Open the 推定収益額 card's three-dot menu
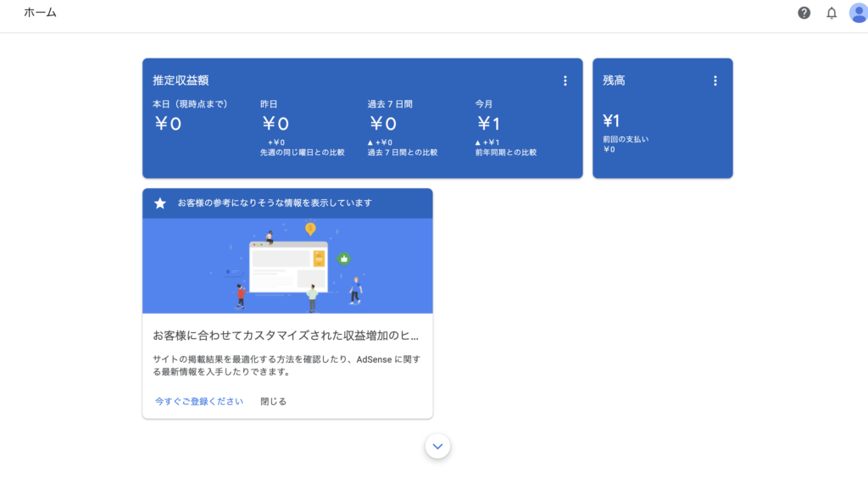 [565, 81]
